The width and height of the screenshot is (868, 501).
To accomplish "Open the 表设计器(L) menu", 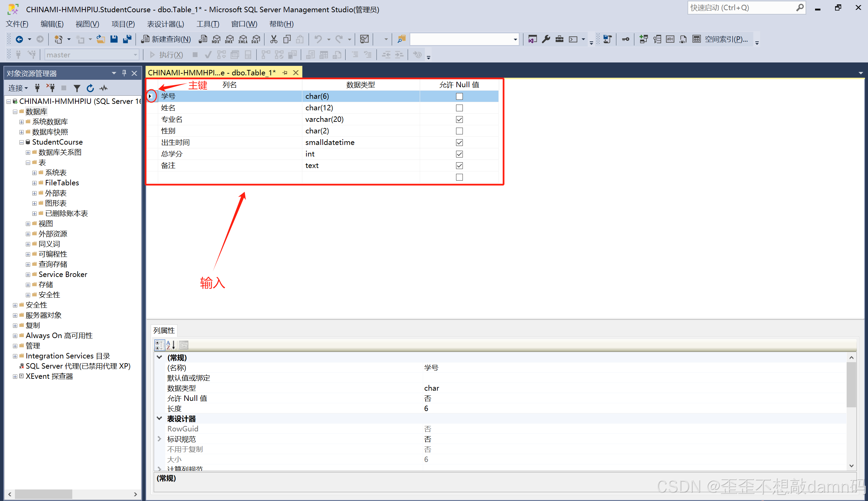I will 165,24.
